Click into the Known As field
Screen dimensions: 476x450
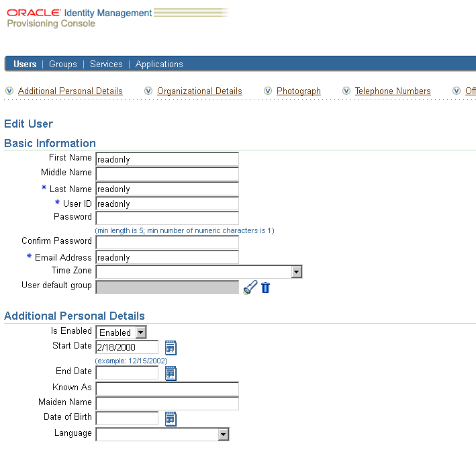point(167,389)
